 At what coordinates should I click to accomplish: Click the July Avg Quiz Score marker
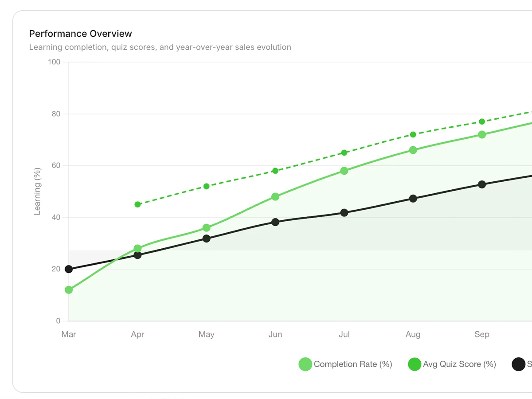coord(344,153)
